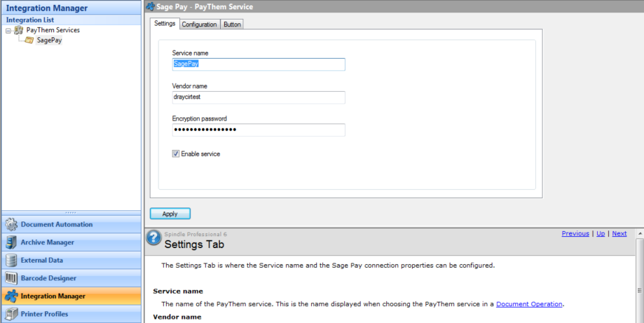
Task: Click the Apply button
Action: [x=170, y=214]
